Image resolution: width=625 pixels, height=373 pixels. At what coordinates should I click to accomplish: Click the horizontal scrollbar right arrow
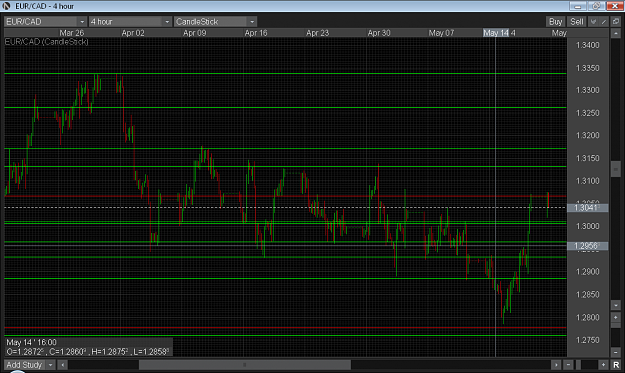tap(556, 365)
